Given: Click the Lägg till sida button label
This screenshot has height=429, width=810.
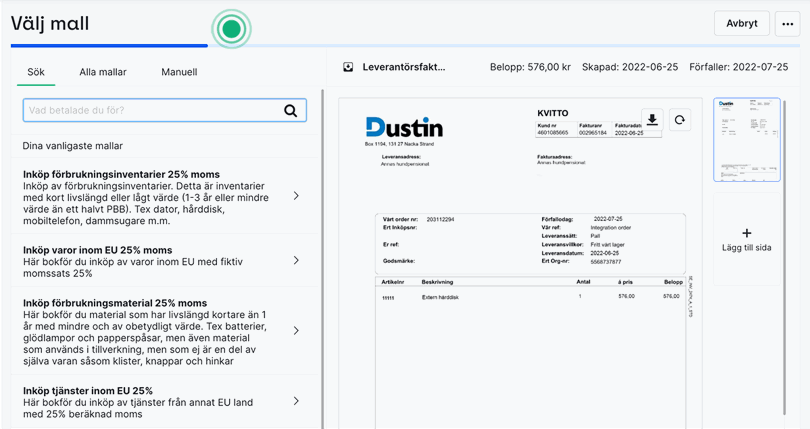Looking at the screenshot, I should click(x=746, y=248).
